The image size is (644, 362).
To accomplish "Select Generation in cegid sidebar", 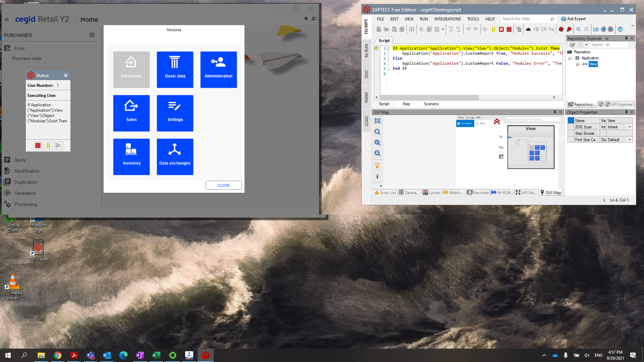I will click(x=25, y=193).
